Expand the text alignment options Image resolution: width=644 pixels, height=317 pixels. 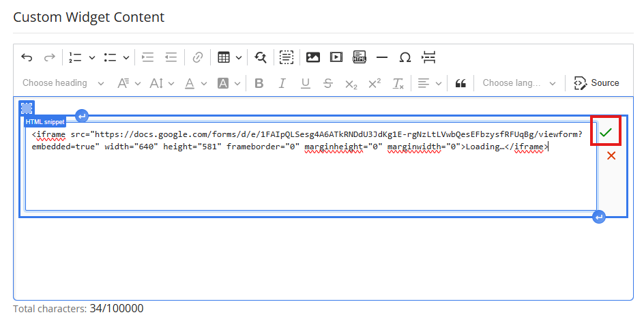point(430,83)
